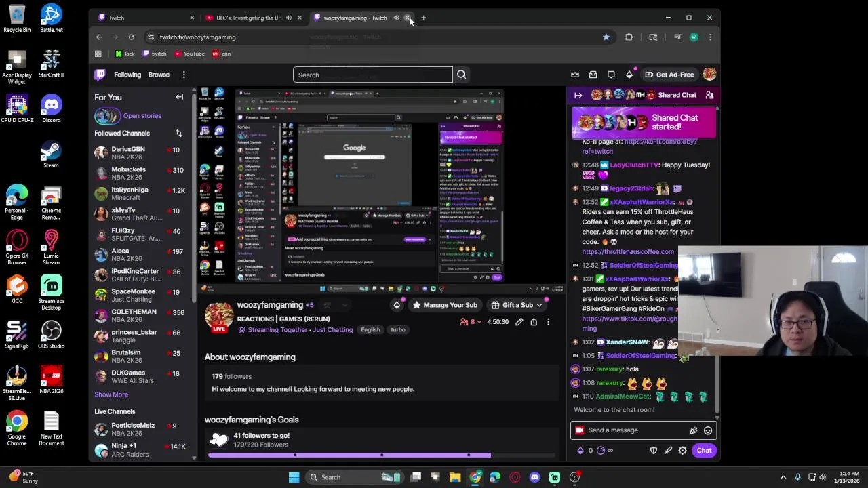Switch to the first Twitch tab
Screen dimensions: 868x488
coord(144,18)
